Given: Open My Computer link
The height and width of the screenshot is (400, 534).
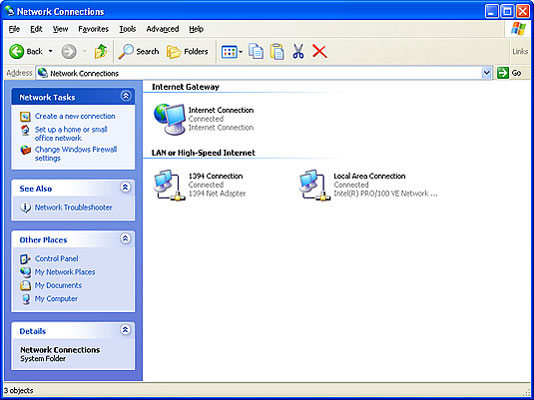Looking at the screenshot, I should pos(56,299).
